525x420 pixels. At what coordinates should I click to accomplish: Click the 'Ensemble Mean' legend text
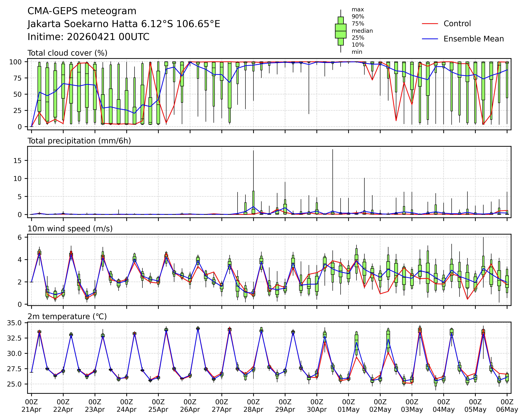[x=474, y=39]
